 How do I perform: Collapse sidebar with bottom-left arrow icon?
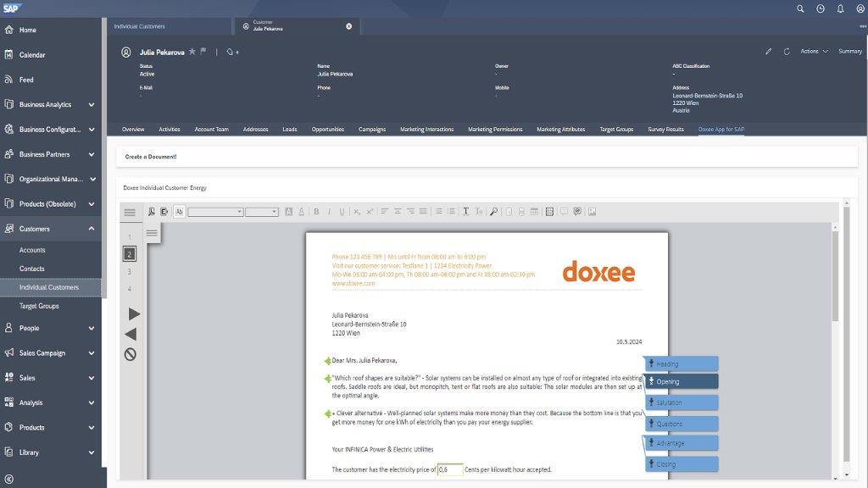[8, 480]
